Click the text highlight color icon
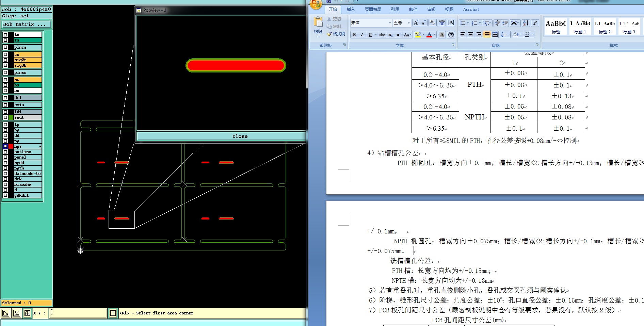Viewport: 644px width, 326px height. [418, 35]
